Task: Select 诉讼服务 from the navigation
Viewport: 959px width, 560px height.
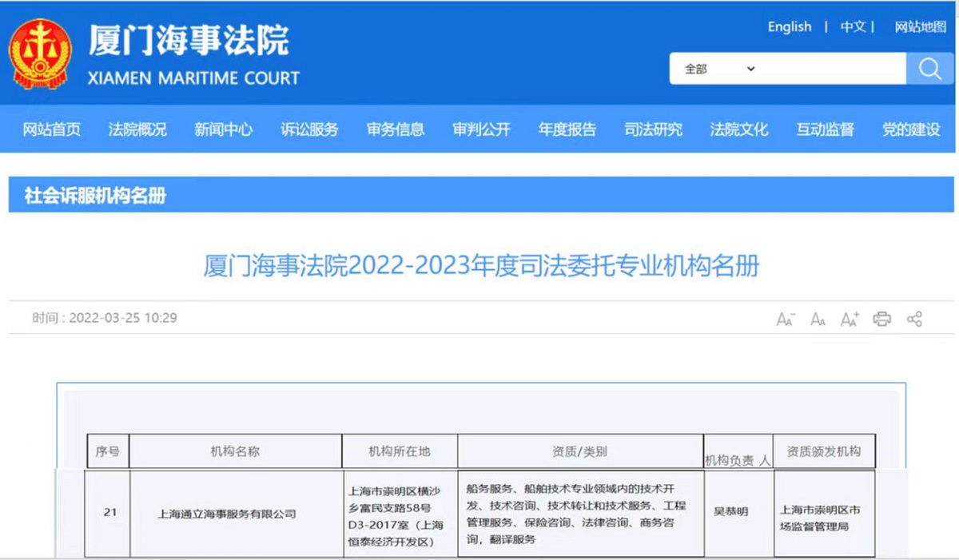Action: tap(311, 129)
